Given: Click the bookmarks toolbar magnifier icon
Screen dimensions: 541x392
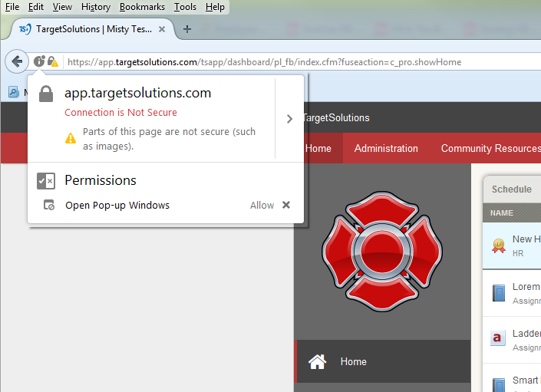Looking at the screenshot, I should tap(14, 92).
